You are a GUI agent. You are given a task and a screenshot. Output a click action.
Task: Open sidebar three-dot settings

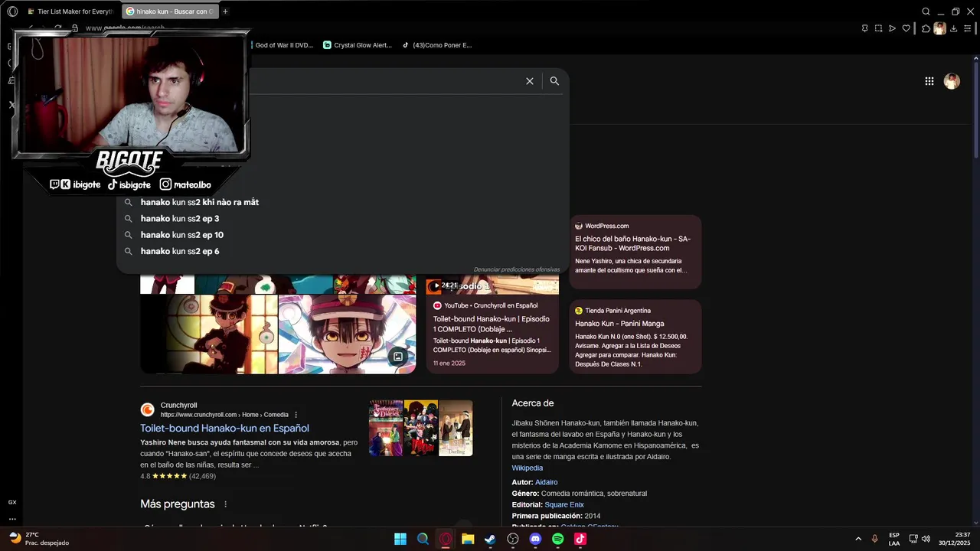[12, 519]
